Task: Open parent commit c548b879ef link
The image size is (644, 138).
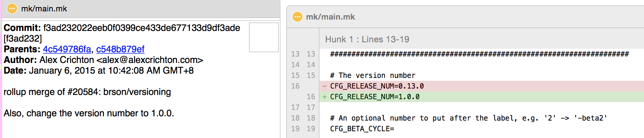Action: [120, 49]
